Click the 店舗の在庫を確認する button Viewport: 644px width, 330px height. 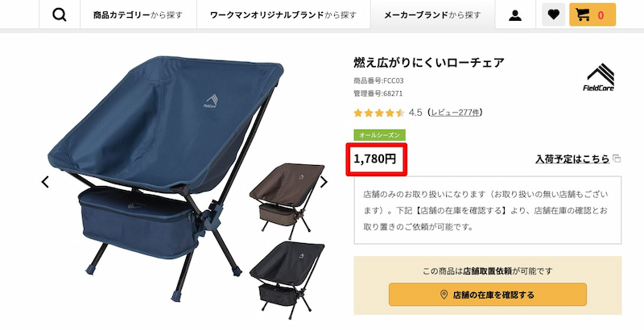coord(488,295)
